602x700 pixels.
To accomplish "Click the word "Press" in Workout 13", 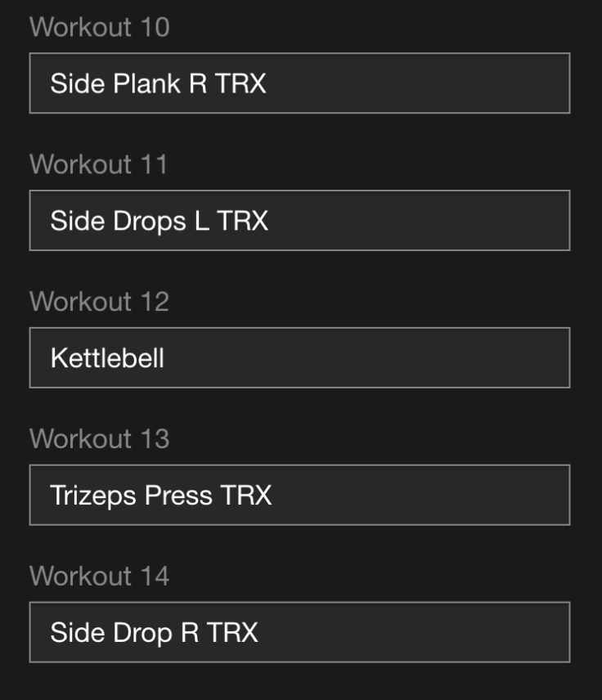I will 178,496.
